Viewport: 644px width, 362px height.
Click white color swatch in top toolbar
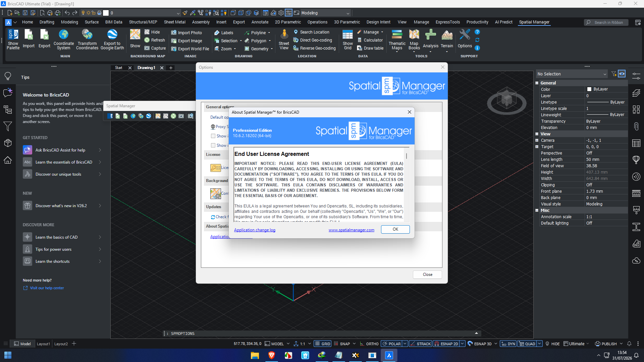(x=106, y=13)
